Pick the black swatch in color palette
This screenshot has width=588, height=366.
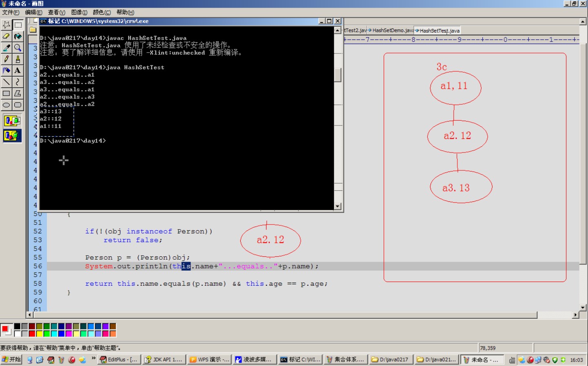(x=17, y=326)
